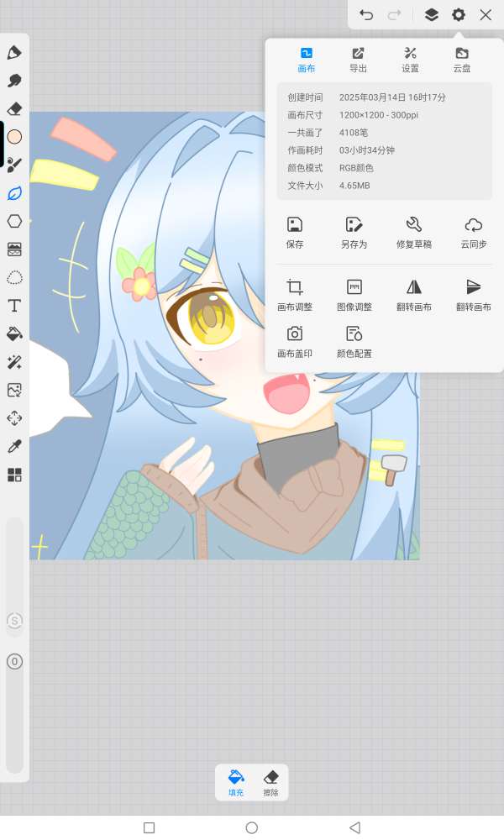
Task: Select the eyedropper color picker tool
Action: [x=14, y=447]
